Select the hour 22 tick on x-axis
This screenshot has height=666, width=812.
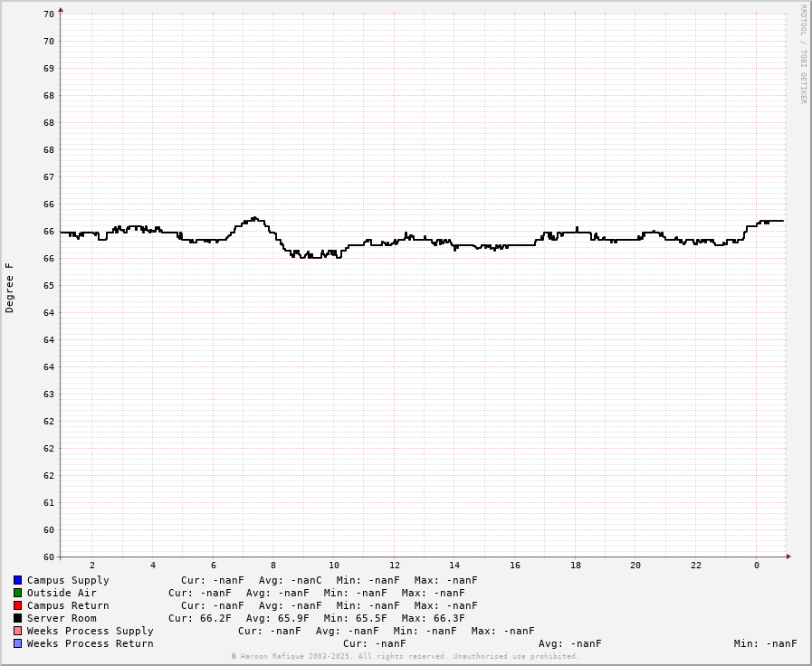click(696, 566)
